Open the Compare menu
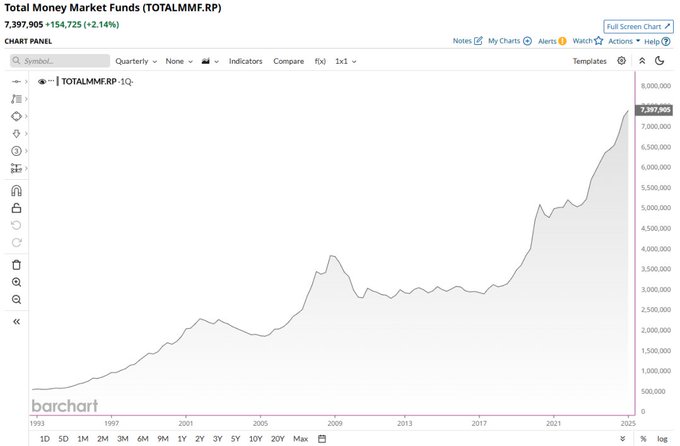680x446 pixels. (x=288, y=61)
